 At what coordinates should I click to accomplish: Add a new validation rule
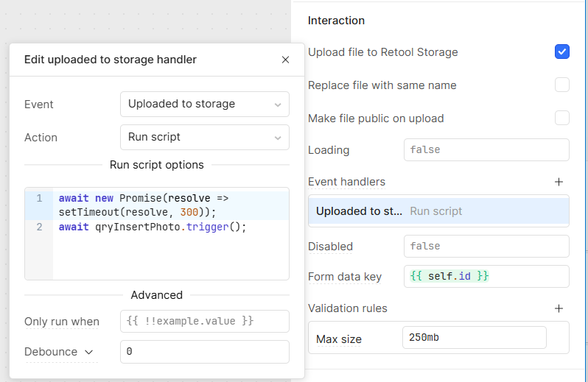point(559,308)
